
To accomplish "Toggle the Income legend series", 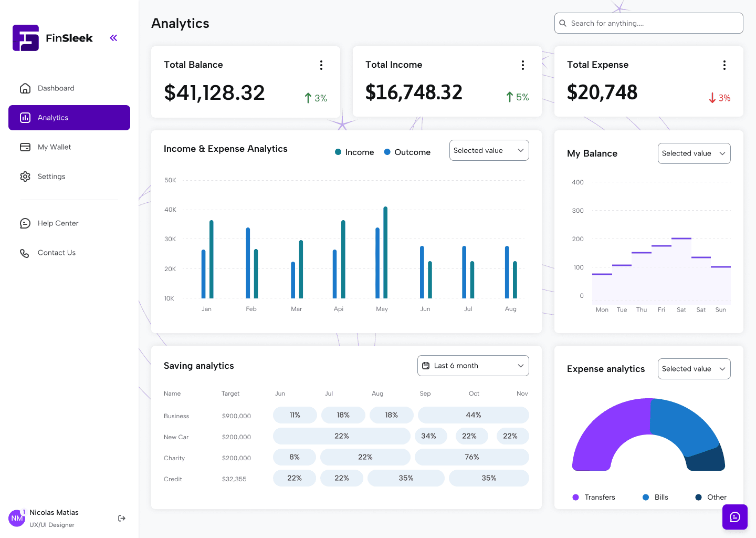I will click(354, 152).
